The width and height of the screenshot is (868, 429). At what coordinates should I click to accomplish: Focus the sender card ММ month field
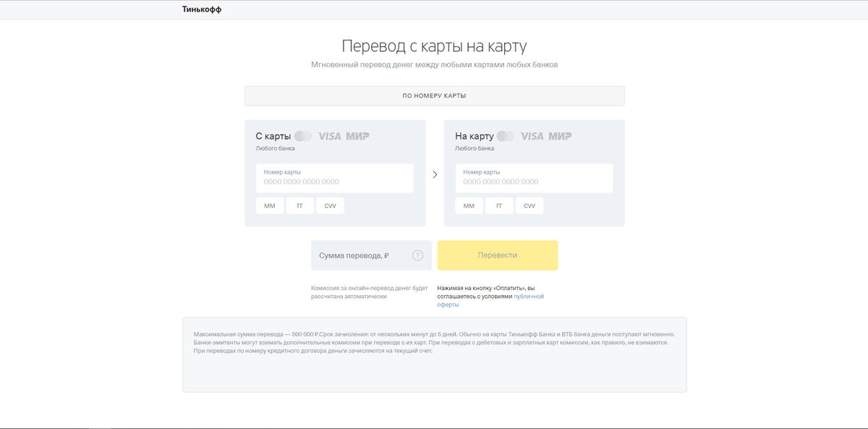(270, 206)
